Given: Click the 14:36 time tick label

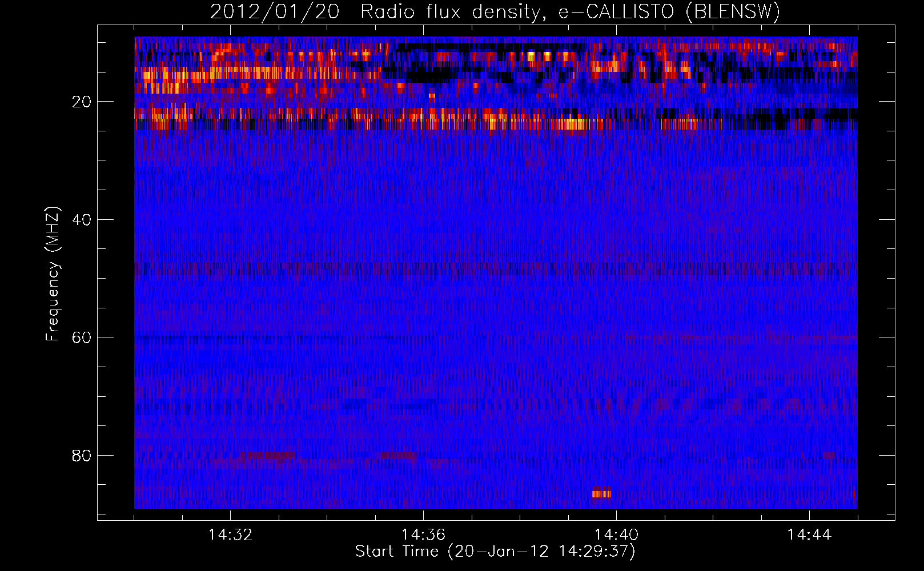Looking at the screenshot, I should (x=423, y=535).
